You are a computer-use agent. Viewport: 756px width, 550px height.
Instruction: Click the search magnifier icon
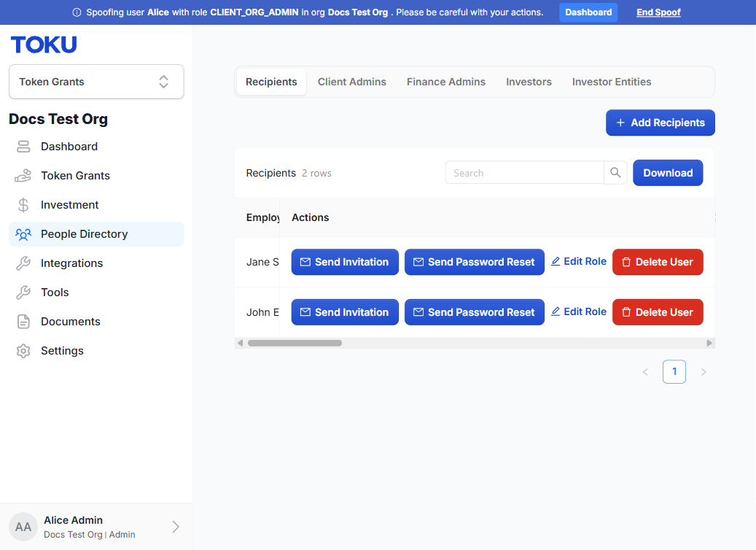click(615, 173)
